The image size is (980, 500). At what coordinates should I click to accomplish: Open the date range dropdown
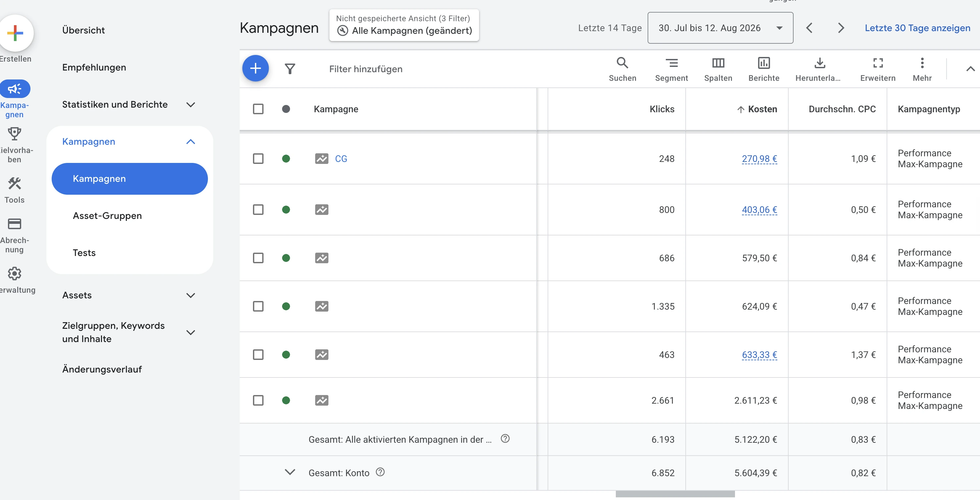(720, 28)
